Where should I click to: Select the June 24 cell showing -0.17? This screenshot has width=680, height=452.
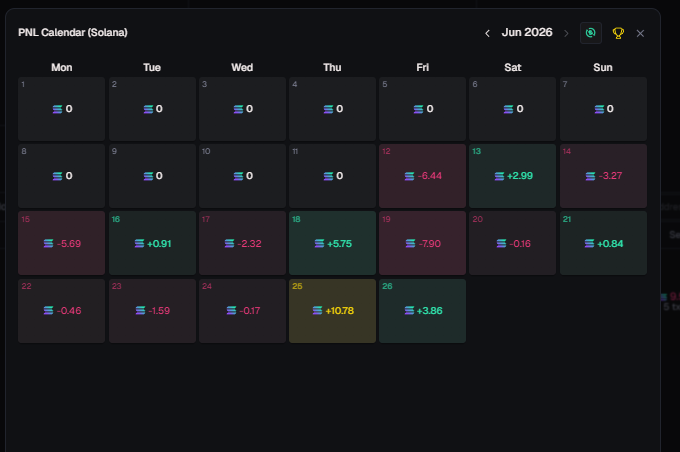coord(242,311)
